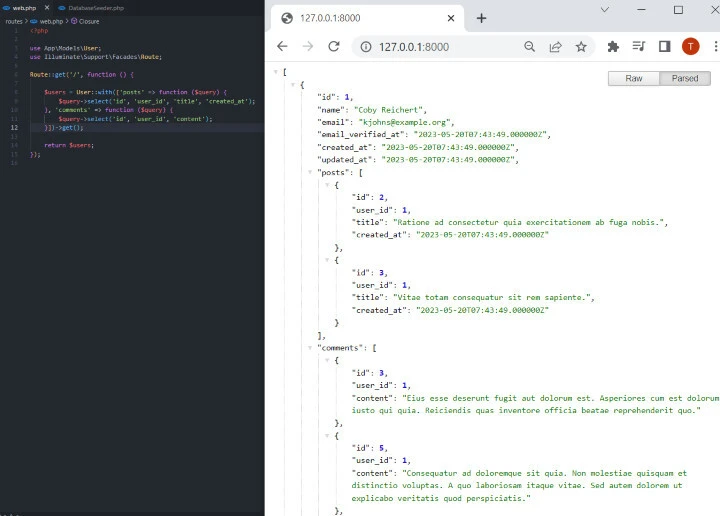Viewport: 720px width, 516px height.
Task: Collapse the root JSON array
Action: coord(276,72)
